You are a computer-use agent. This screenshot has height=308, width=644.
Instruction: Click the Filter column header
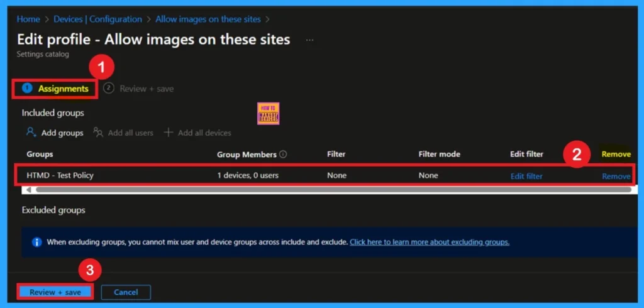coord(336,155)
